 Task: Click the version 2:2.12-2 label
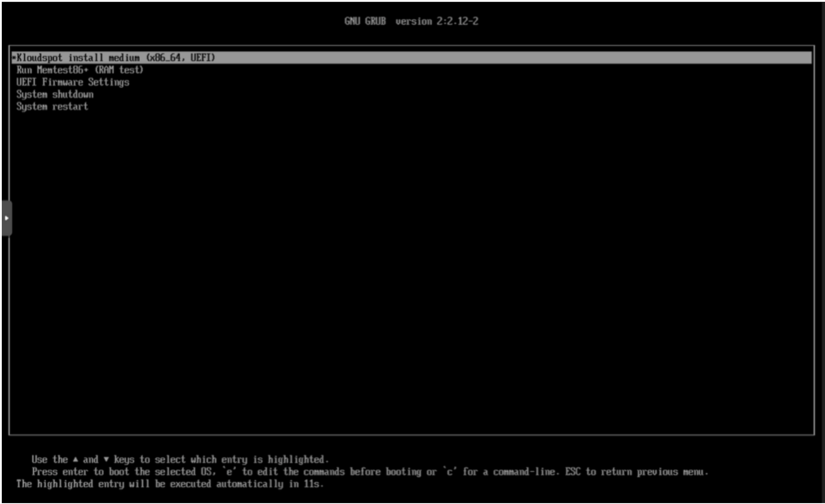point(437,21)
